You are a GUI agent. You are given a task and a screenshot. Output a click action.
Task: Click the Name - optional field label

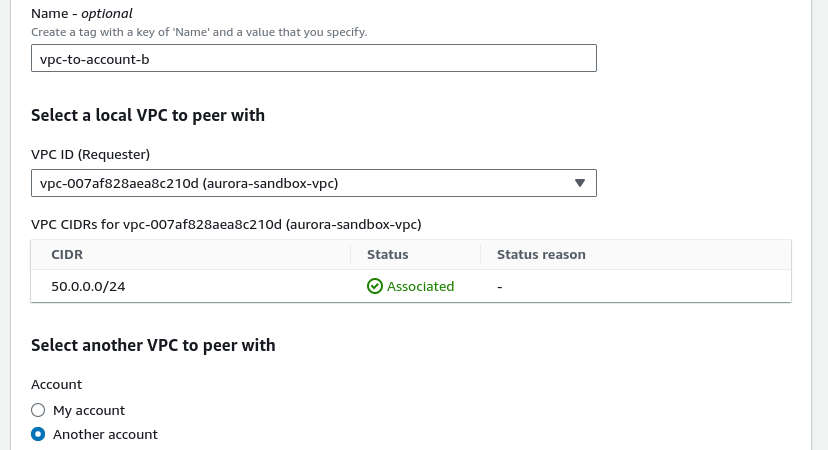[82, 13]
